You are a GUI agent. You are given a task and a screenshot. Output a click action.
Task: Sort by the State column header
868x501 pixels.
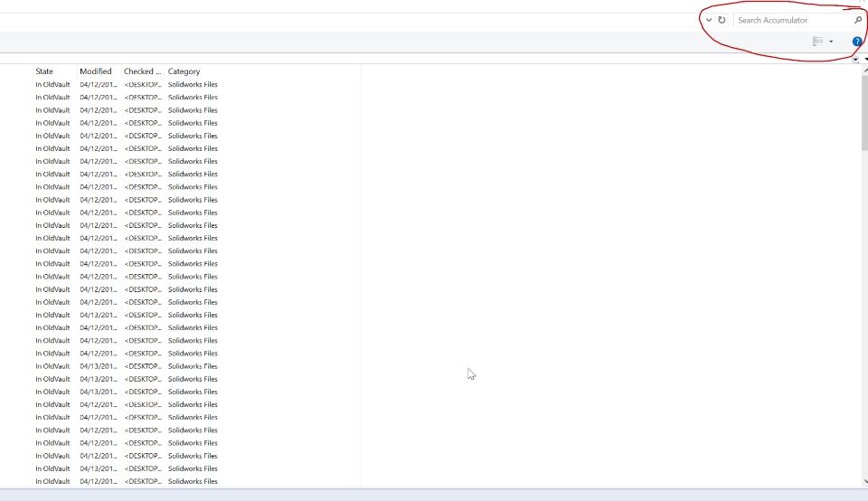tap(44, 71)
